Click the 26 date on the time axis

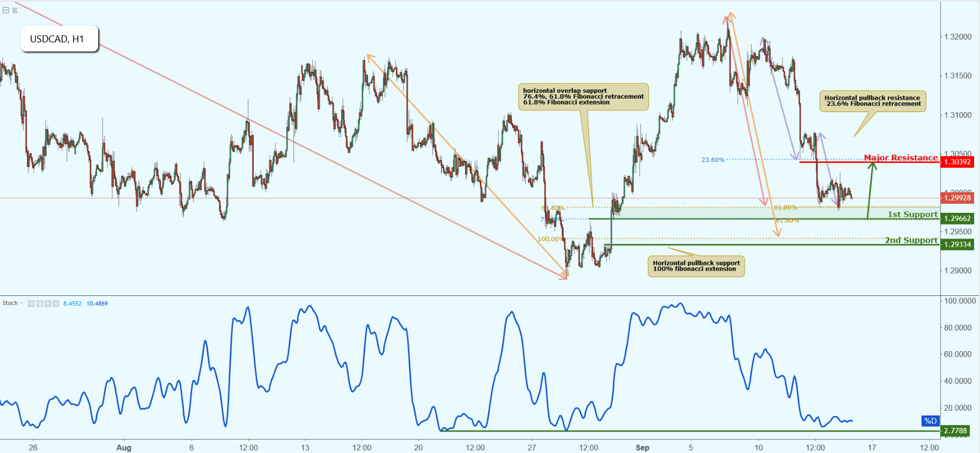pos(33,448)
